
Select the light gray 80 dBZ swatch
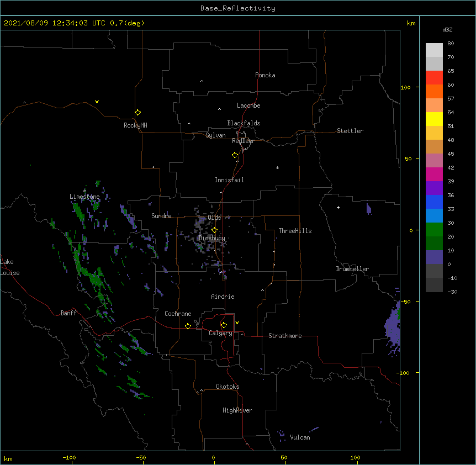[x=434, y=50]
